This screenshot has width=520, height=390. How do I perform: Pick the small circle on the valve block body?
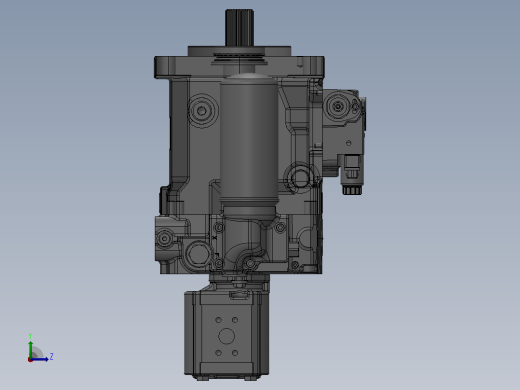(349, 143)
